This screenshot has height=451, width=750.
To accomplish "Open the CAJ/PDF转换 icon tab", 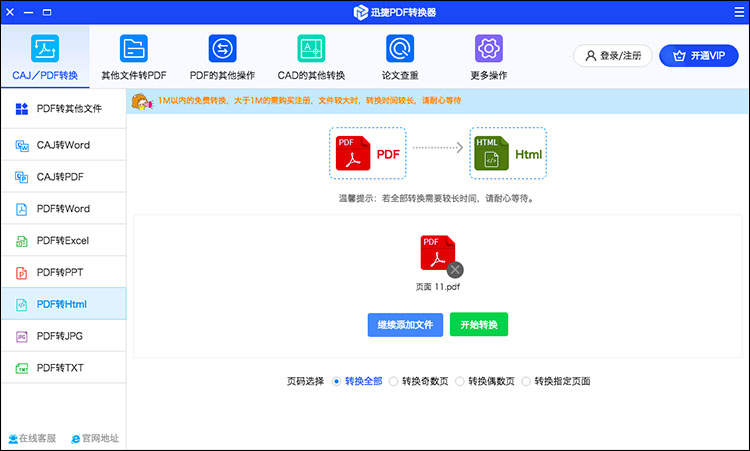I will click(x=45, y=48).
